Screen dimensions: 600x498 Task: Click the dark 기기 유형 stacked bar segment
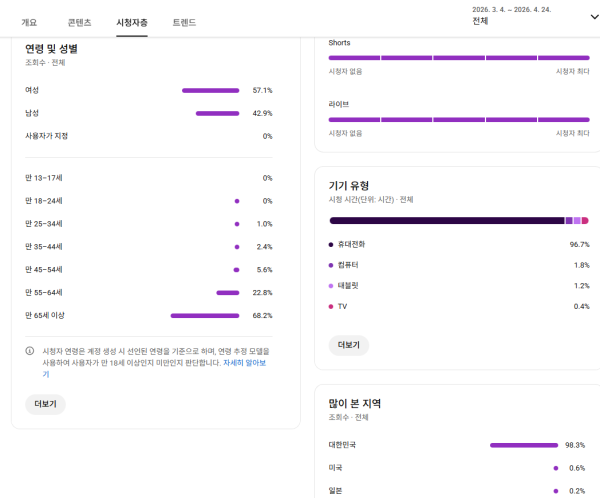coord(446,220)
